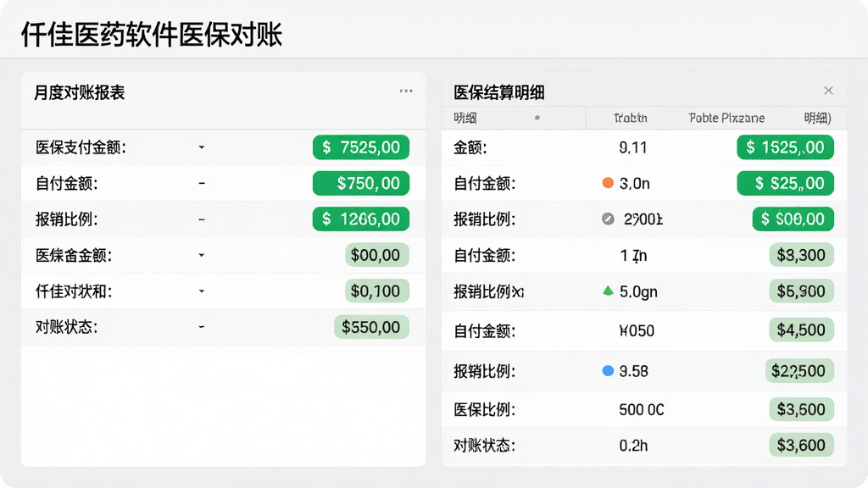The width and height of the screenshot is (868, 488).
Task: Select the 明细) column header
Action: pyautogui.click(x=817, y=118)
